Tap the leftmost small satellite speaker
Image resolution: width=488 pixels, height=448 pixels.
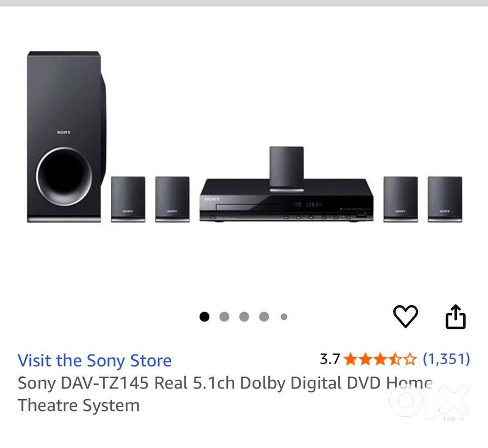(128, 199)
